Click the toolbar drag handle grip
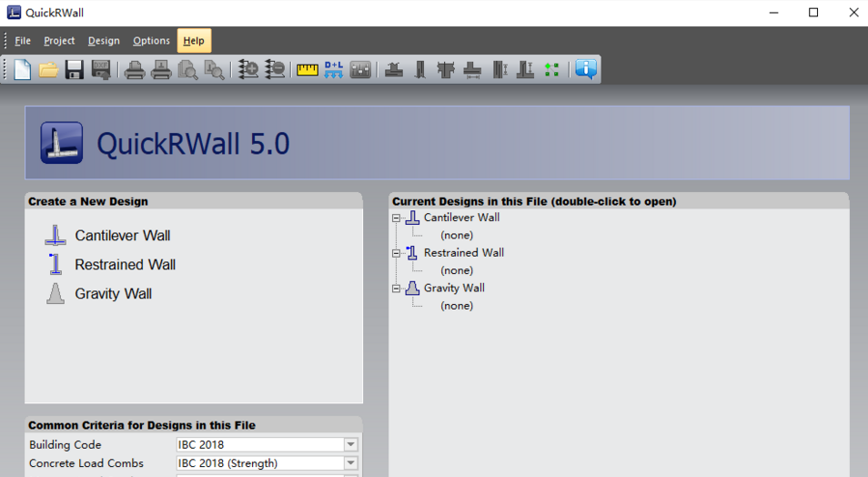868x477 pixels. click(5, 70)
